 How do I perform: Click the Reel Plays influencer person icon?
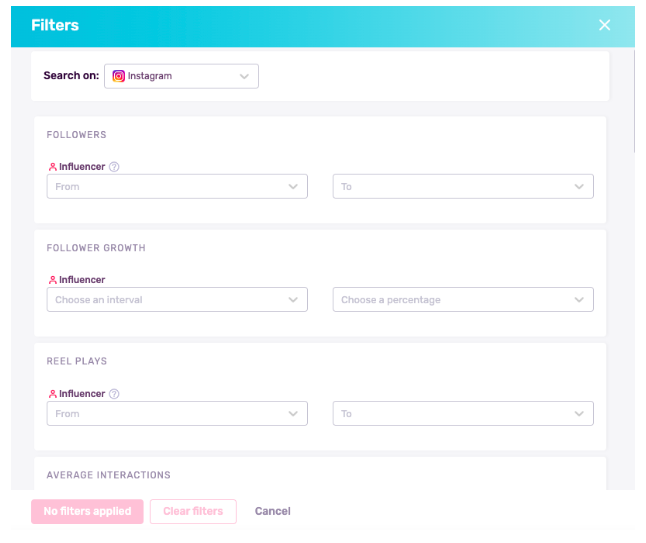[x=52, y=394]
